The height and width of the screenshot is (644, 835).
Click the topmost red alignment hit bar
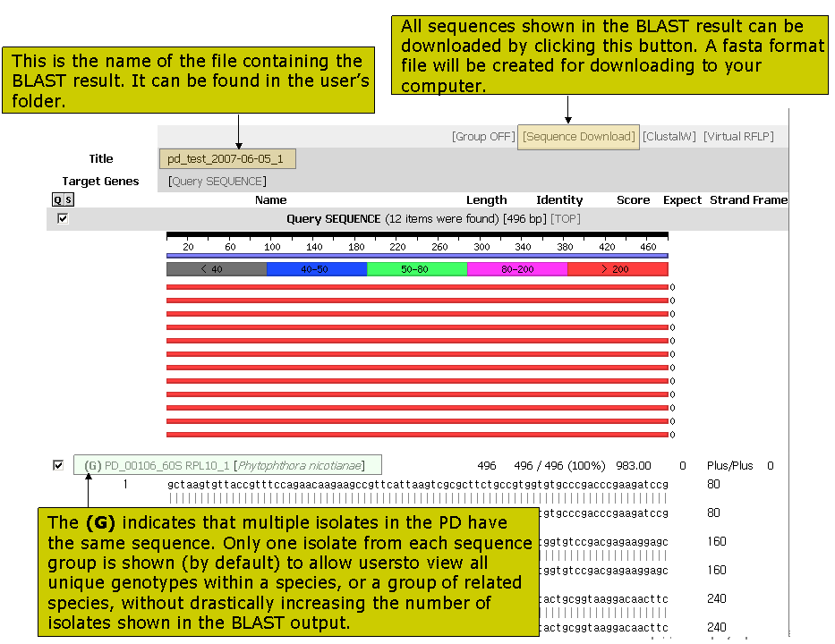coord(417,287)
